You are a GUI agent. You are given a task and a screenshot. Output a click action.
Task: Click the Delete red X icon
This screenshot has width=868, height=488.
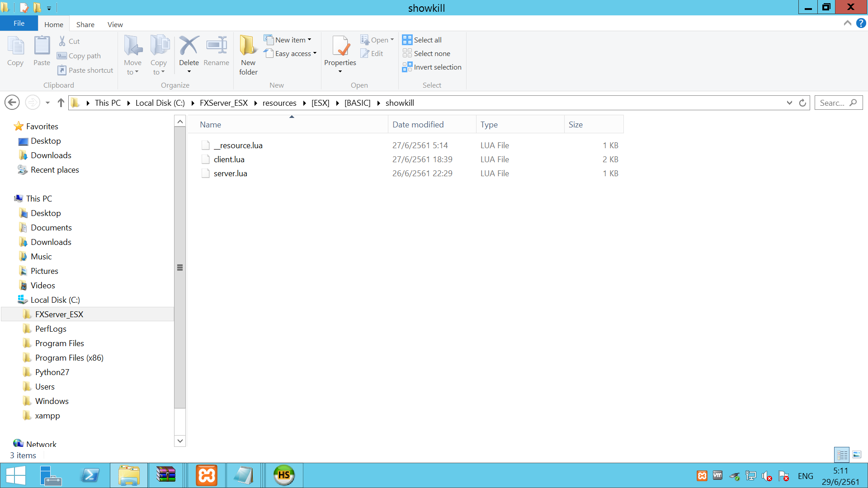click(189, 46)
